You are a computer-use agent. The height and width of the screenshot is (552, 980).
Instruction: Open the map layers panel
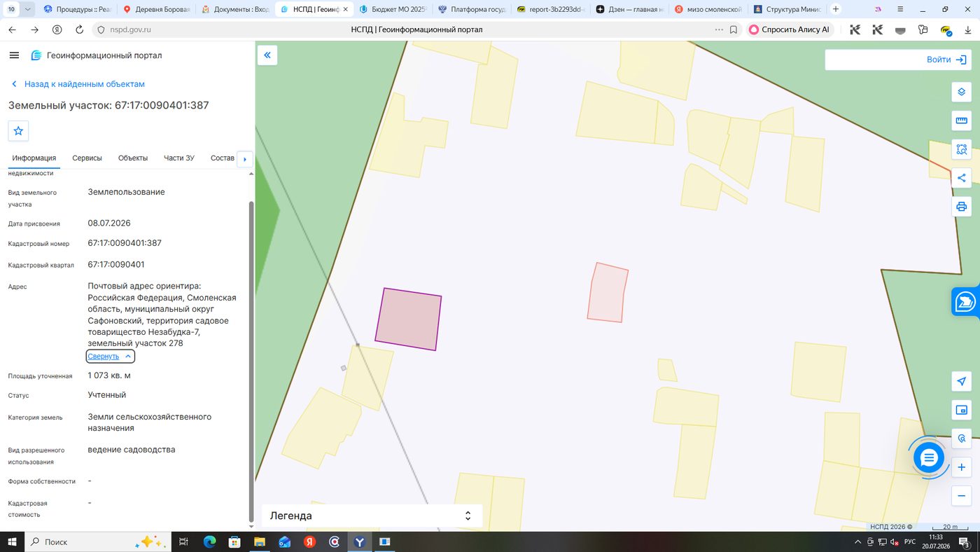pos(961,92)
